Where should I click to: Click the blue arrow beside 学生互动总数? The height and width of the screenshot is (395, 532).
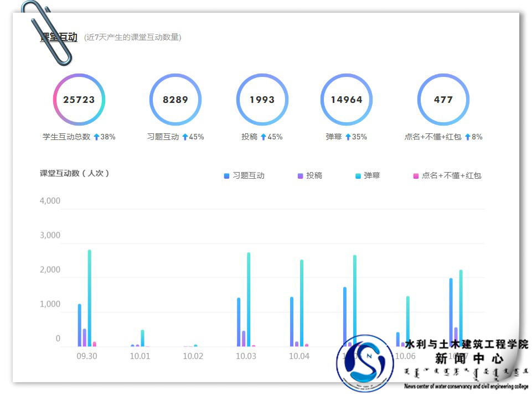[x=96, y=137]
